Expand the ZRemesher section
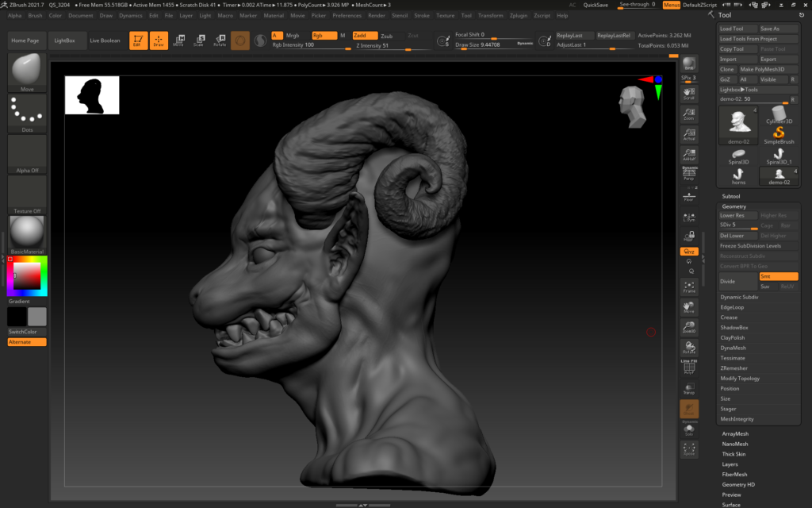Viewport: 812px width, 508px height. pyautogui.click(x=733, y=368)
